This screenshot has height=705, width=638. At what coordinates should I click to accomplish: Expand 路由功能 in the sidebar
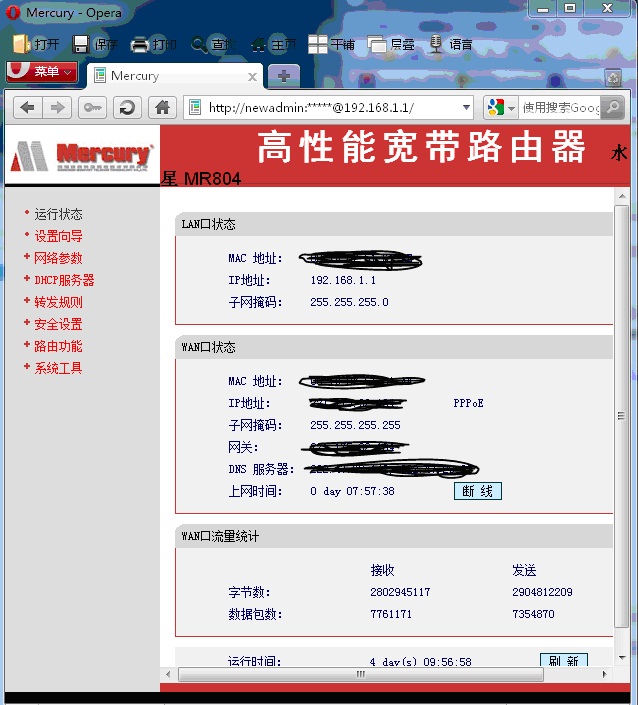point(58,346)
